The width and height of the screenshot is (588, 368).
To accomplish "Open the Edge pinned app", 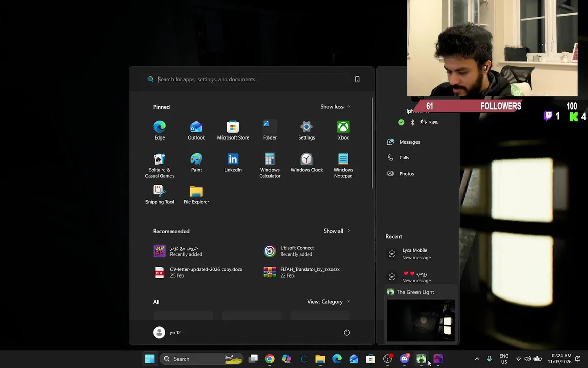I will pos(159,130).
